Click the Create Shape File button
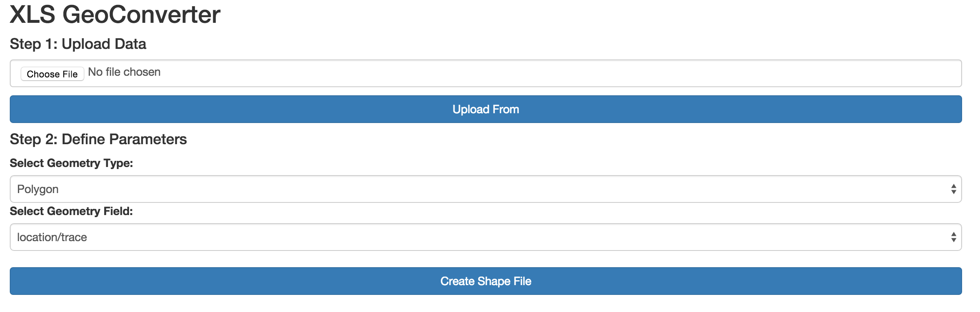The image size is (980, 312). click(x=486, y=281)
